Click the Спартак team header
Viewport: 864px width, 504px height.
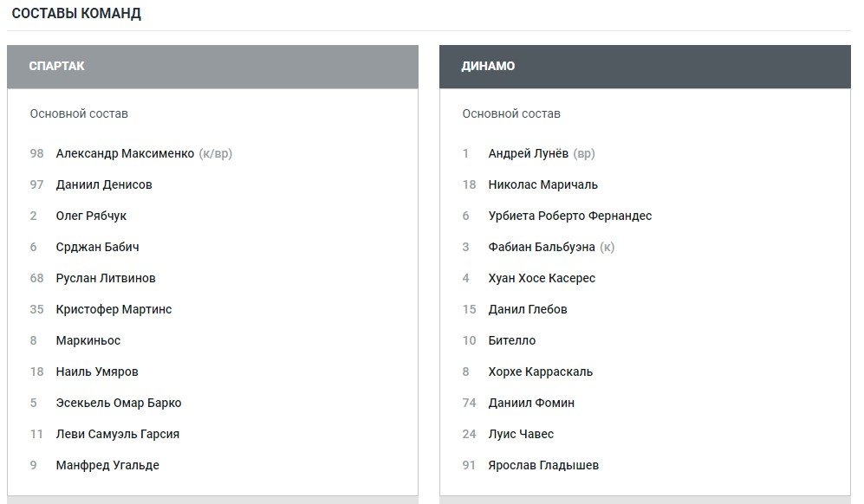tap(57, 67)
